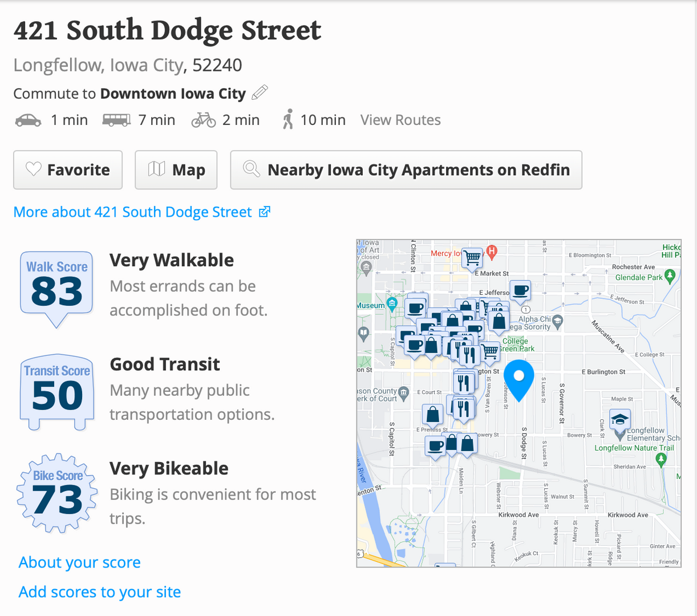This screenshot has height=616, width=697.
Task: Click the heart icon on the Favorite button
Action: coord(34,169)
